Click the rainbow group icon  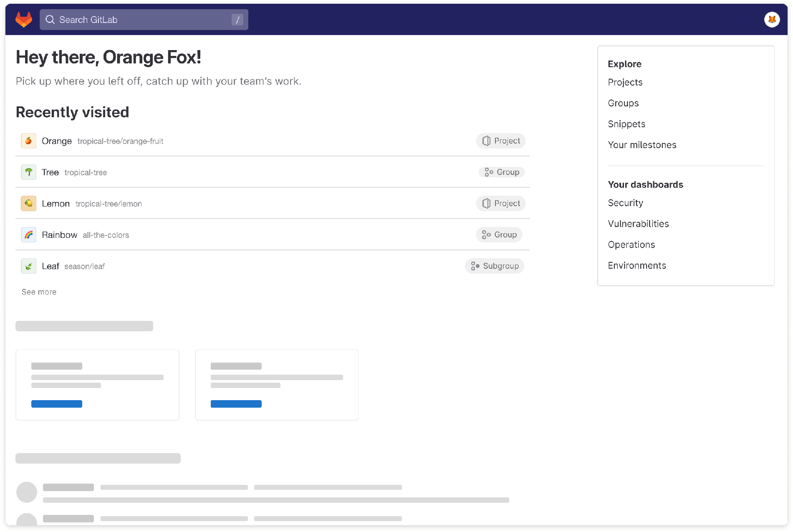pos(28,234)
